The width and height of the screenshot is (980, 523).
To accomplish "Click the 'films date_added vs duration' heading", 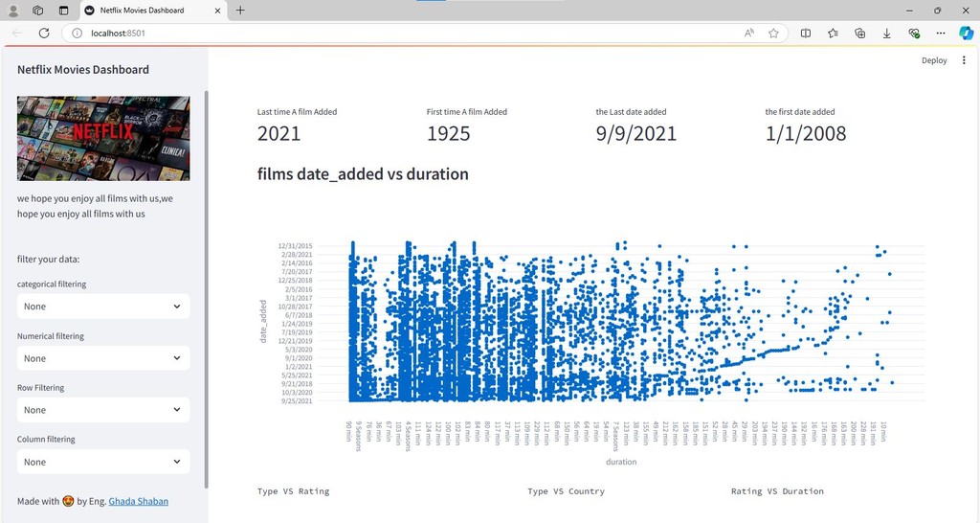I will 363,174.
